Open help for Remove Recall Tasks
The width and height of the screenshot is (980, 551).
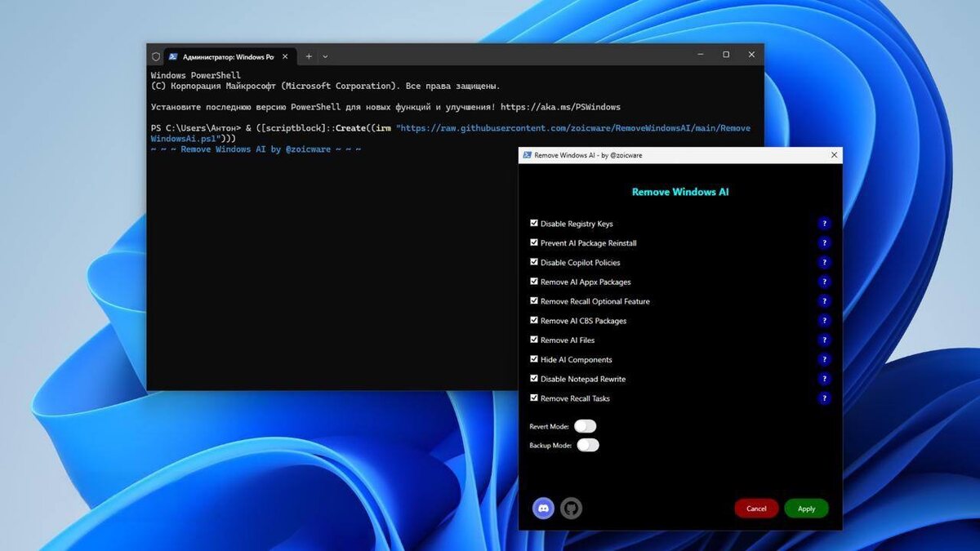(x=824, y=398)
